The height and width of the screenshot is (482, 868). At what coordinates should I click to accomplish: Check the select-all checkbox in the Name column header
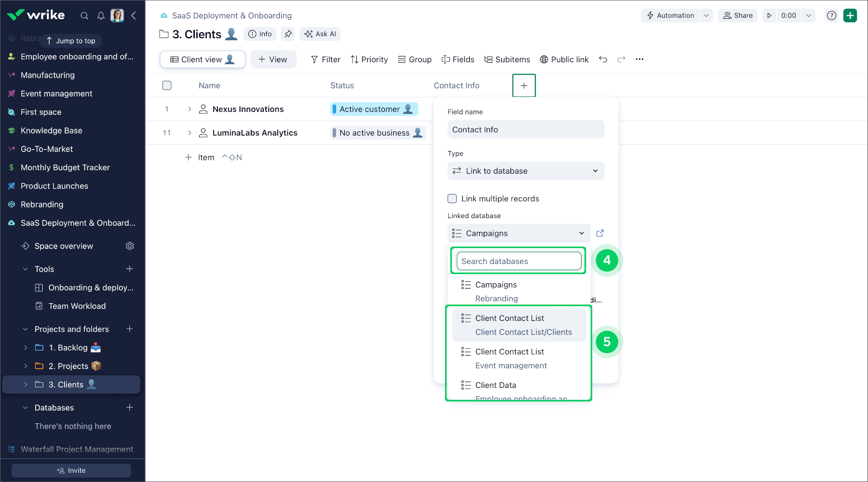[x=167, y=85]
